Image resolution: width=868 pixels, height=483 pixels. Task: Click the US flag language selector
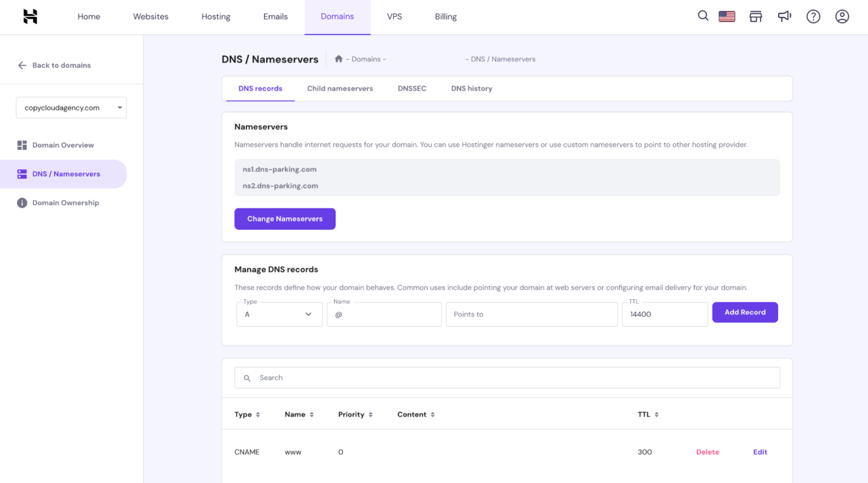coord(727,16)
